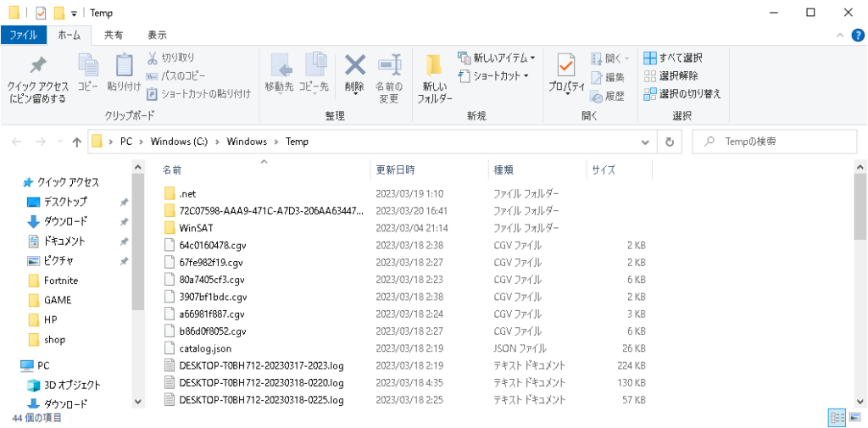
Task: Switch to large icons view in the status bar
Action: 854,417
